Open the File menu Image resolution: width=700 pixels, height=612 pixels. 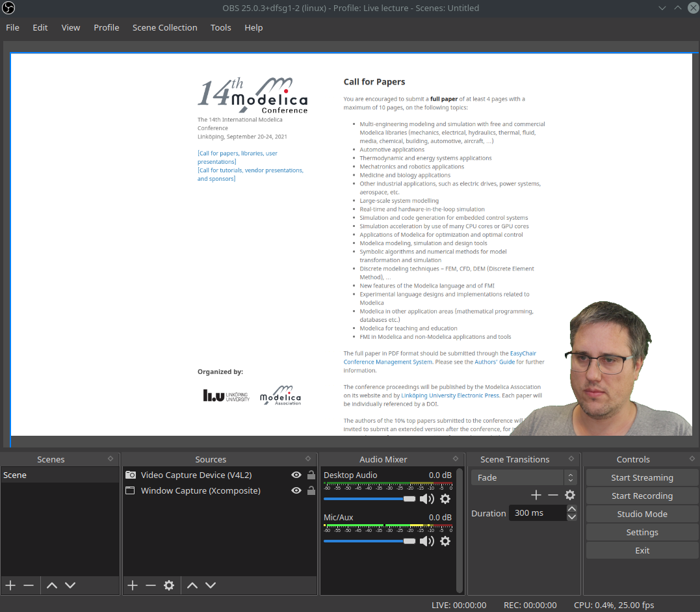pos(12,28)
